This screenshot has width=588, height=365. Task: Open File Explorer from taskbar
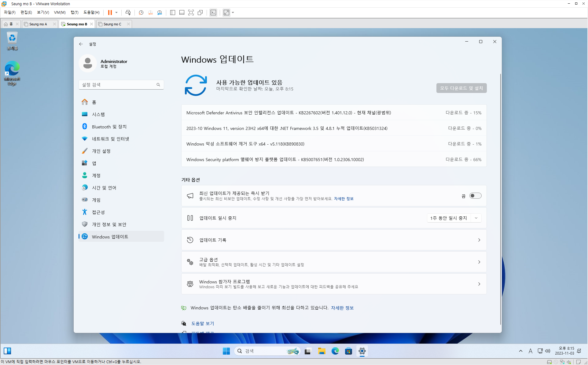click(322, 351)
